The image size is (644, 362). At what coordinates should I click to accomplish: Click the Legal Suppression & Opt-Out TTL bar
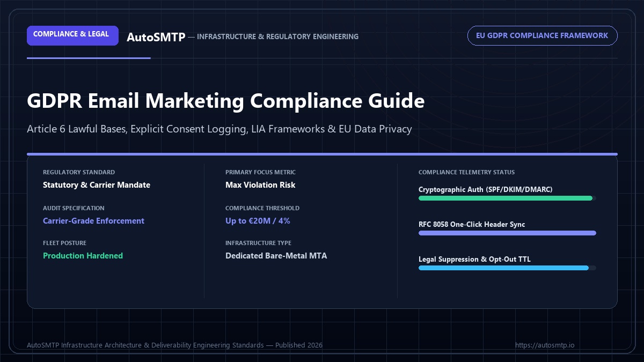tap(507, 268)
